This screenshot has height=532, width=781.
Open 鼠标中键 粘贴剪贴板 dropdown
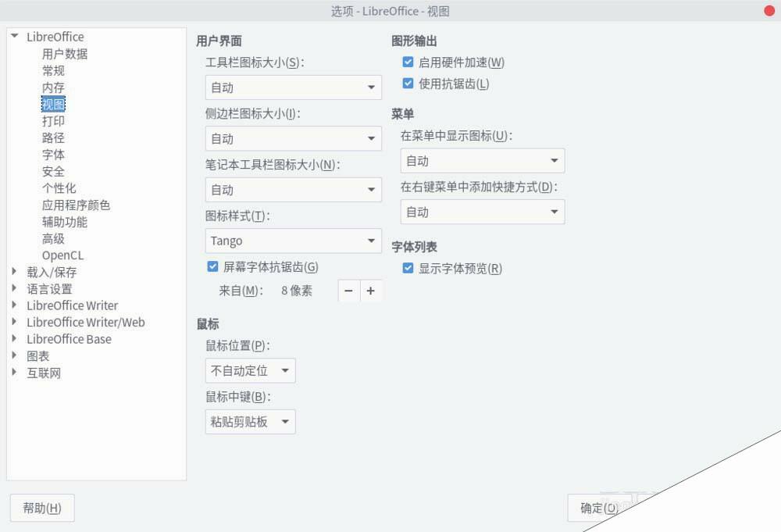250,422
